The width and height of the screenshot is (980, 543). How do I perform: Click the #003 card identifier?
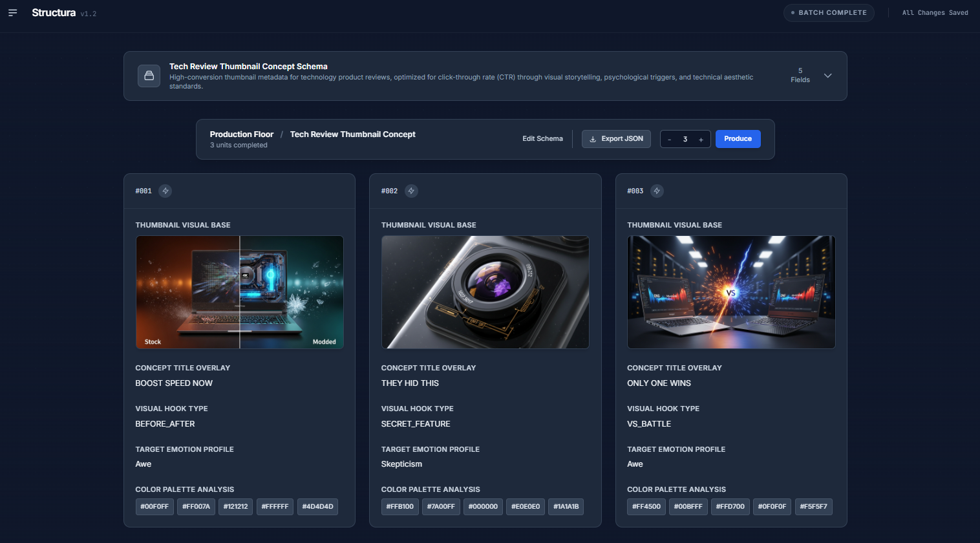635,191
